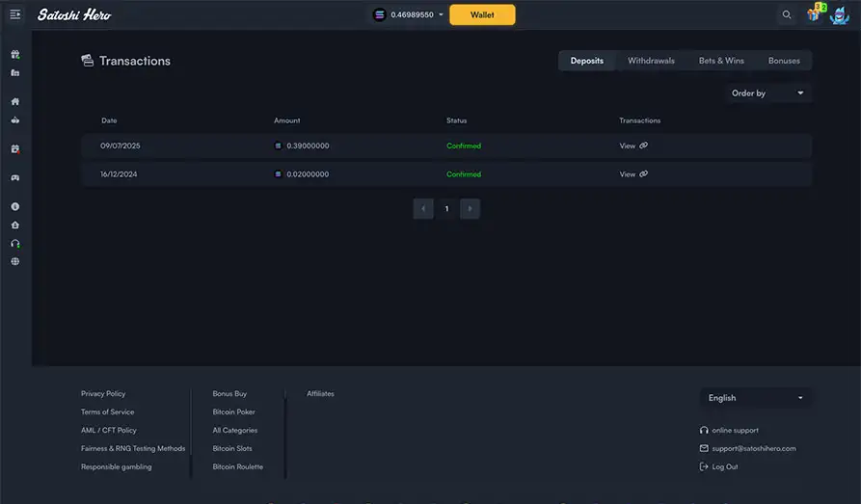Switch to the Bets & Wins tab
The image size is (861, 504).
[721, 61]
